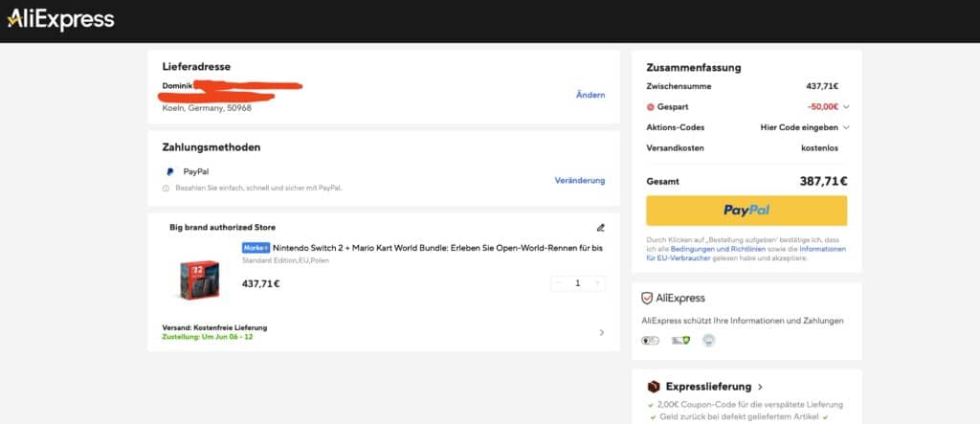Pay with the yellow PayPal button

click(746, 211)
